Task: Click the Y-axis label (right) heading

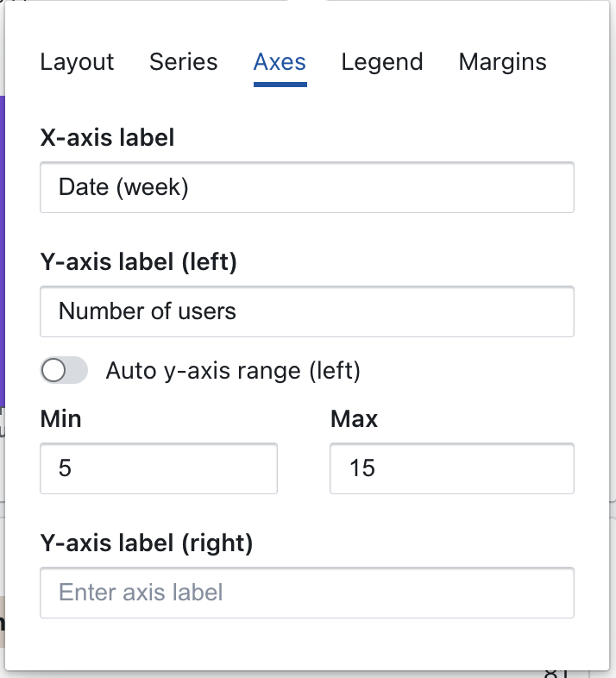Action: point(147,543)
